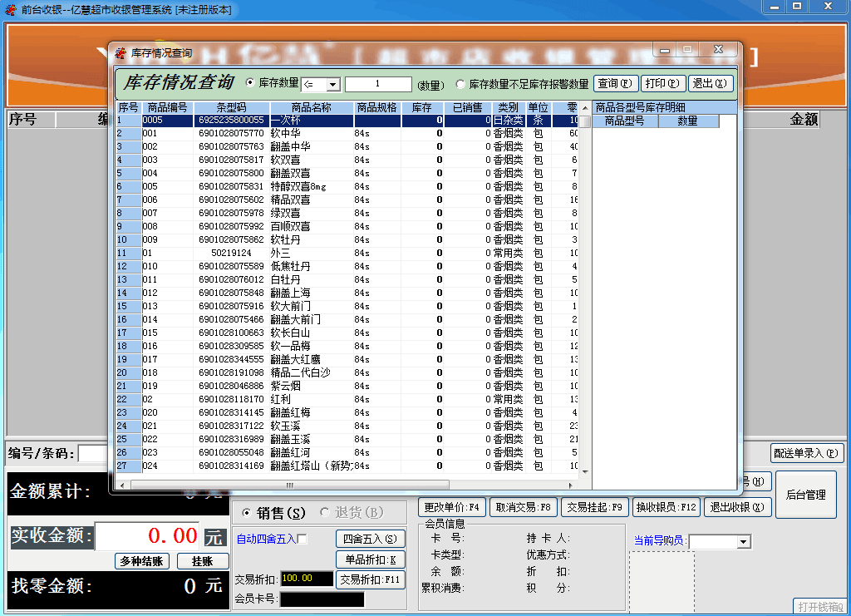Click the horizontal scrollbar thumb in table

point(289,484)
